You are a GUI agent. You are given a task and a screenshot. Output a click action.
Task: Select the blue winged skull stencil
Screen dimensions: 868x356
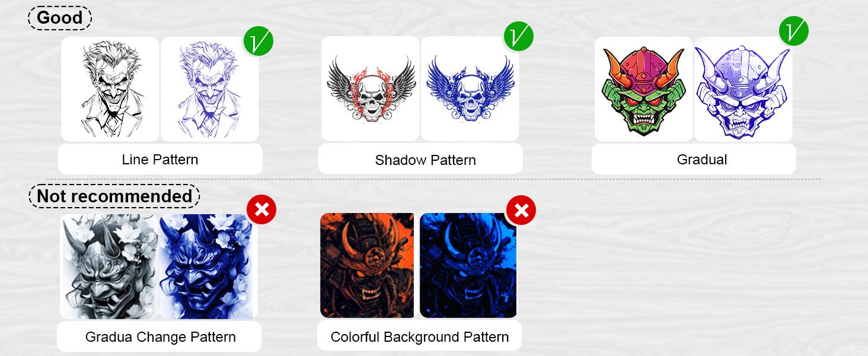point(470,89)
